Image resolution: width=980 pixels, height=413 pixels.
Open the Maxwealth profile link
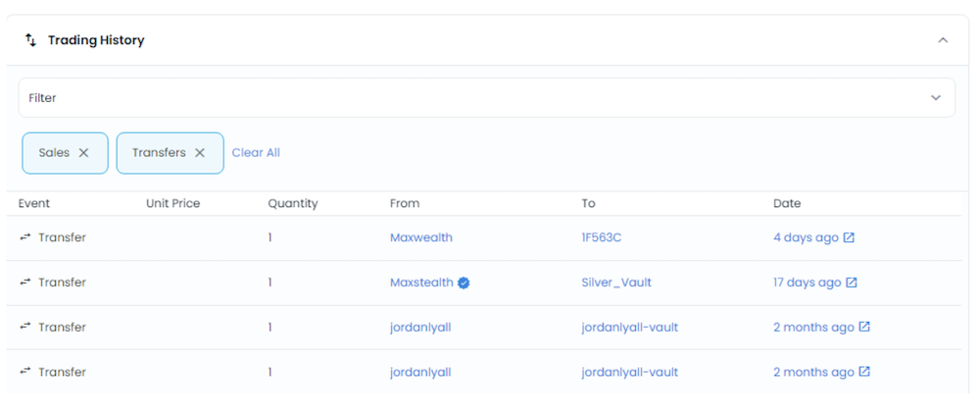(421, 237)
